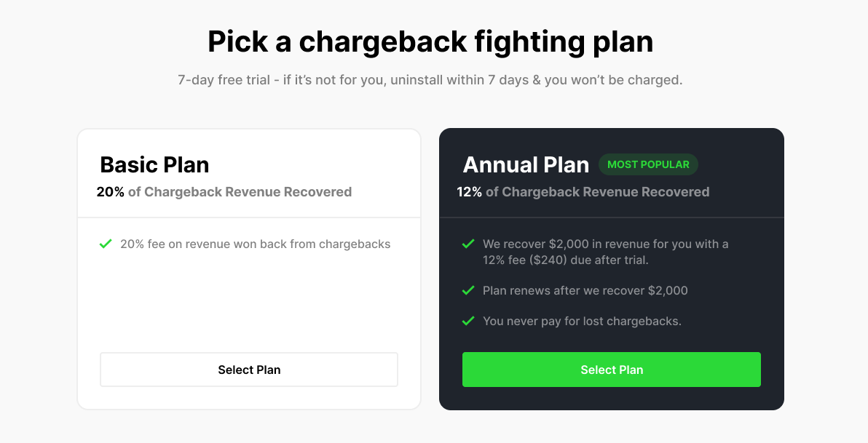
Task: Click Annual Plan's "of Chargeback Revenue Recovered" subtitle
Action: [598, 192]
